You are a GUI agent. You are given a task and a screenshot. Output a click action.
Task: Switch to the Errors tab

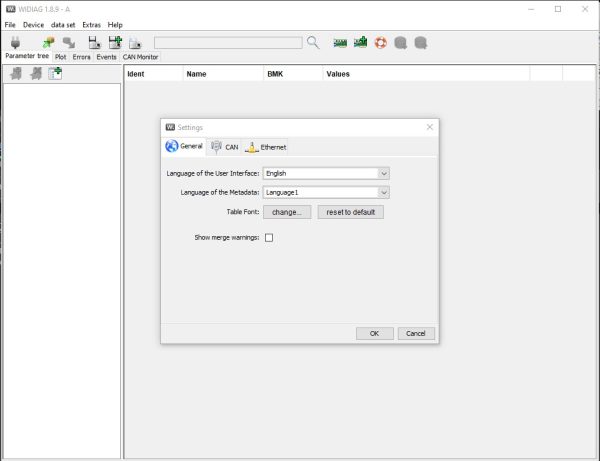(82, 57)
